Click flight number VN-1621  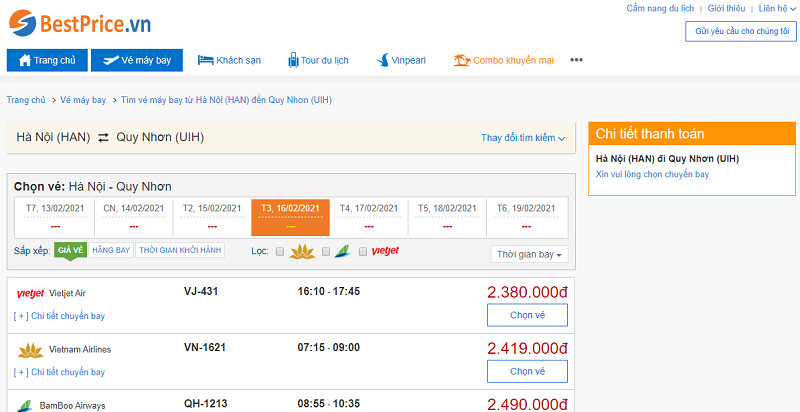pyautogui.click(x=205, y=347)
